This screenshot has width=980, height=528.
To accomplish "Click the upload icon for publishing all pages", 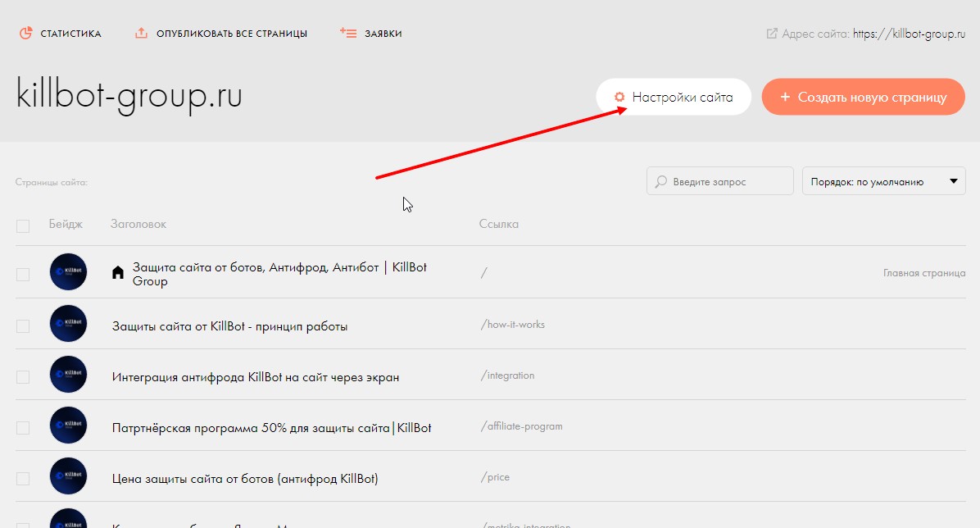I will (x=141, y=33).
